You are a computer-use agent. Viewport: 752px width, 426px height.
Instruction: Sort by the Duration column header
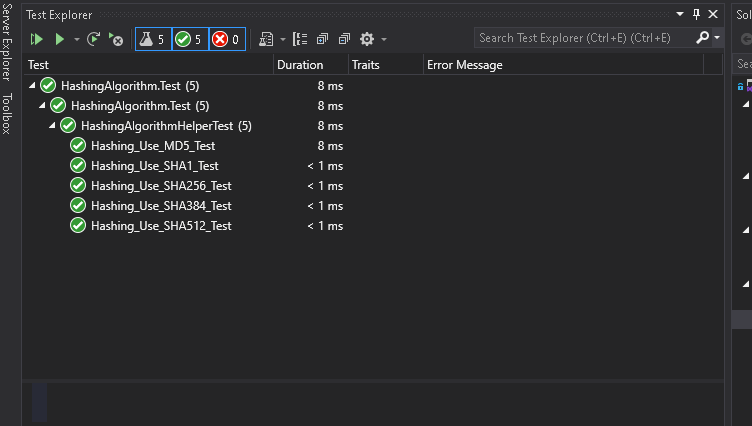[x=300, y=65]
